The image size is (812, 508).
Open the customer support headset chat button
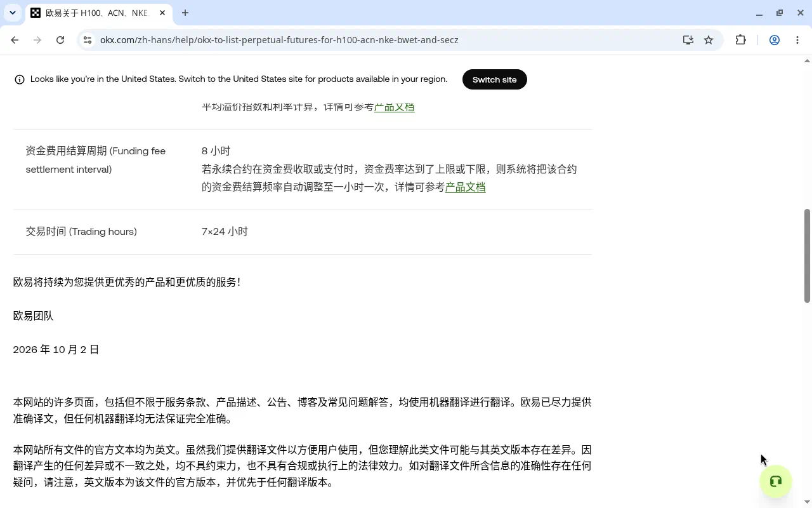(x=776, y=481)
